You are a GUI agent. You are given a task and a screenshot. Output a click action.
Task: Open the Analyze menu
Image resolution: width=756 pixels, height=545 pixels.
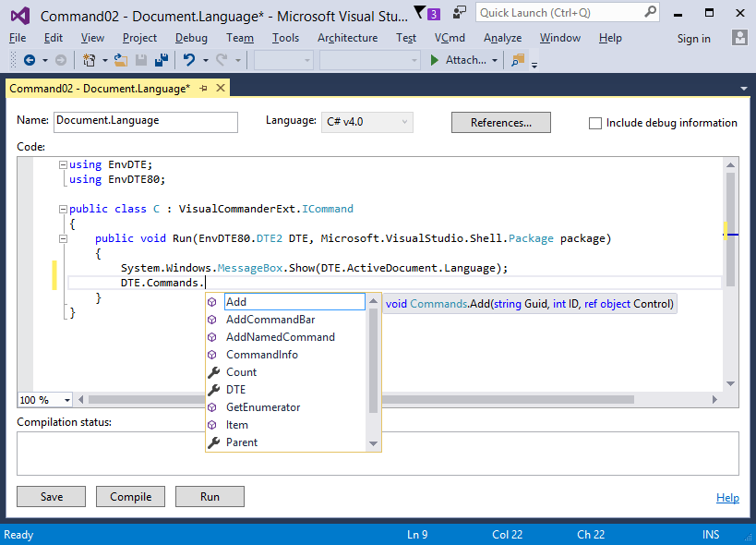pos(502,38)
